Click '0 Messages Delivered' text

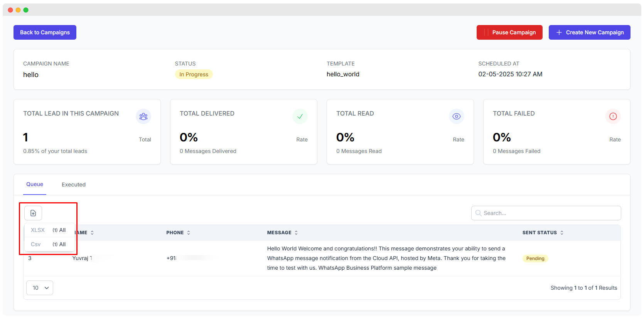point(208,151)
